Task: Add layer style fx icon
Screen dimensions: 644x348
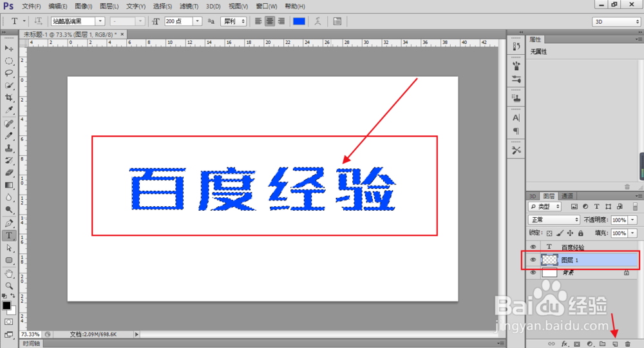Action: 564,344
